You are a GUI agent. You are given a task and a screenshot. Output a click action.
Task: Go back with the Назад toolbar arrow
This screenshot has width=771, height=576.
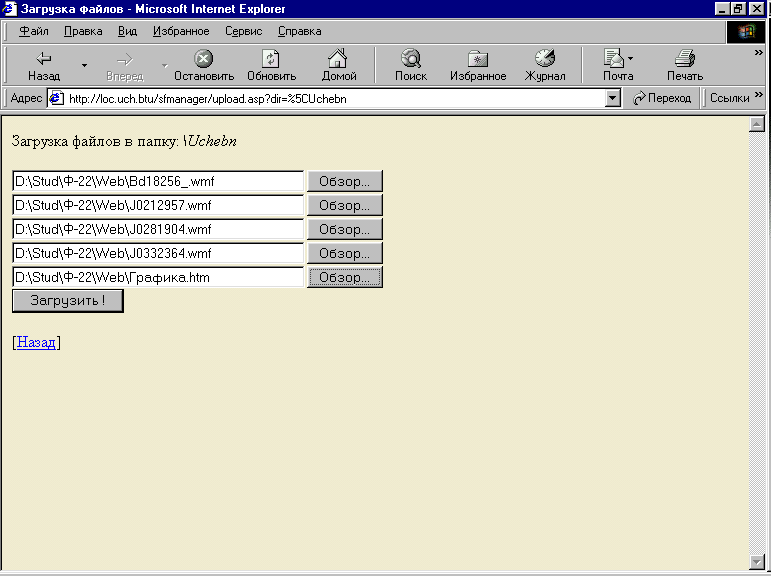44,65
